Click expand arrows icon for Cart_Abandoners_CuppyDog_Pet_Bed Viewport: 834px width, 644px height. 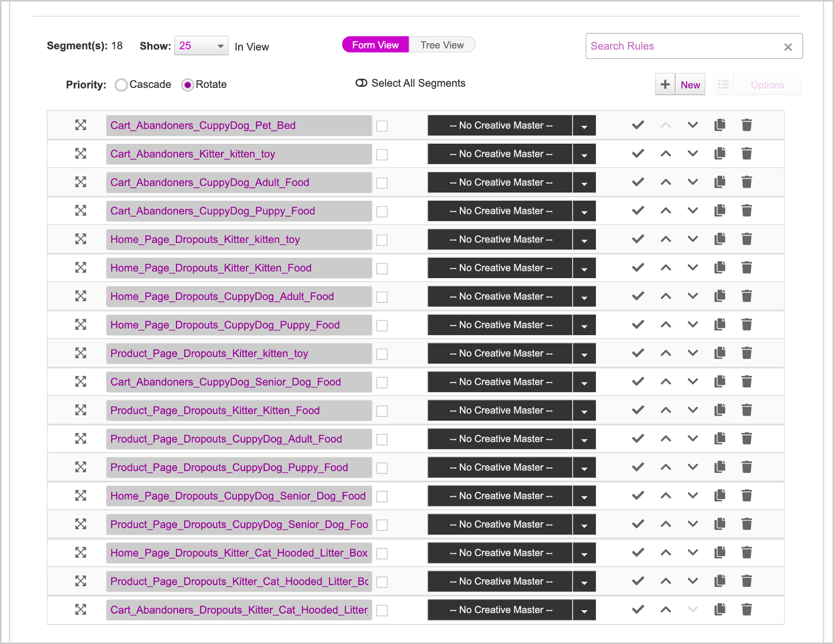[81, 125]
